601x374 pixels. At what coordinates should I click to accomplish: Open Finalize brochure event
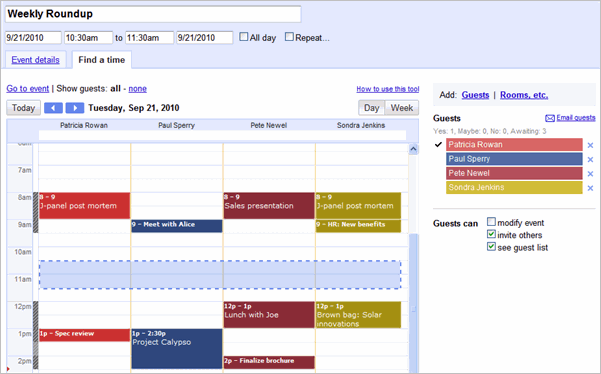tap(269, 362)
